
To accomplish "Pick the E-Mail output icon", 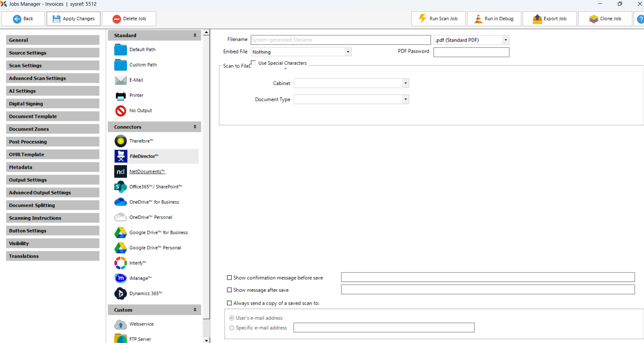I will pyautogui.click(x=120, y=80).
